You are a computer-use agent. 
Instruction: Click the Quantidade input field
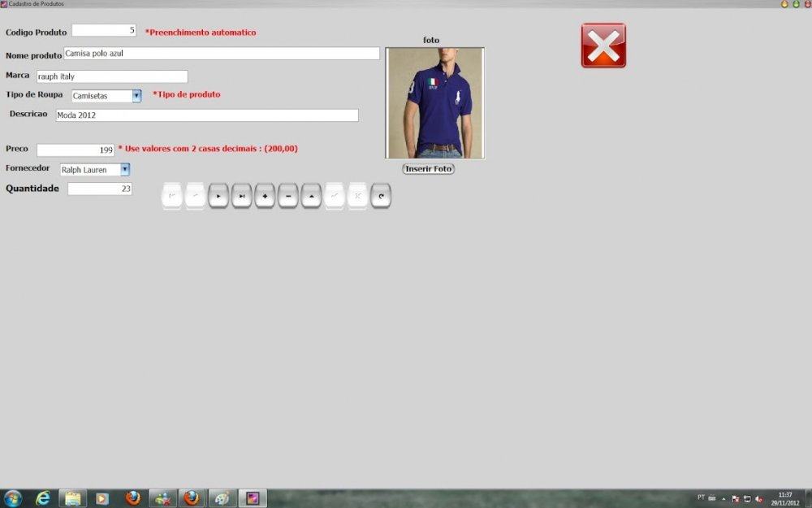pos(100,189)
